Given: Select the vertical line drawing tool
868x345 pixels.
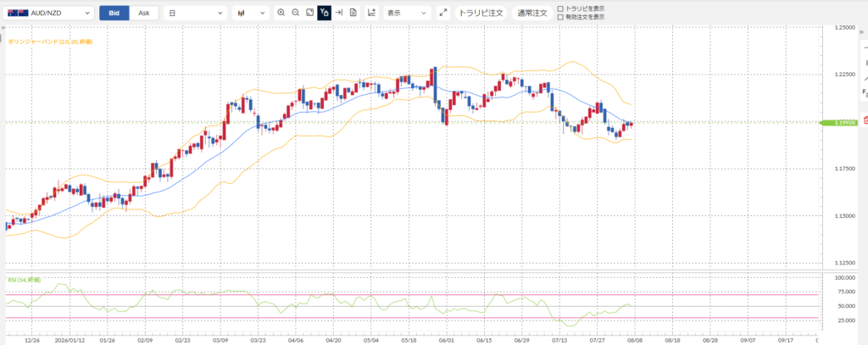Looking at the screenshot, I should [865, 64].
